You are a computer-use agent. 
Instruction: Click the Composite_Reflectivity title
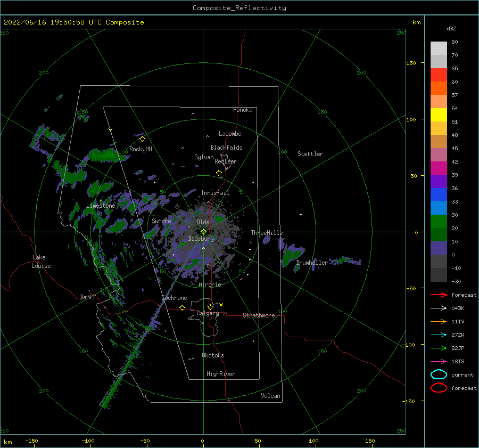coord(240,8)
